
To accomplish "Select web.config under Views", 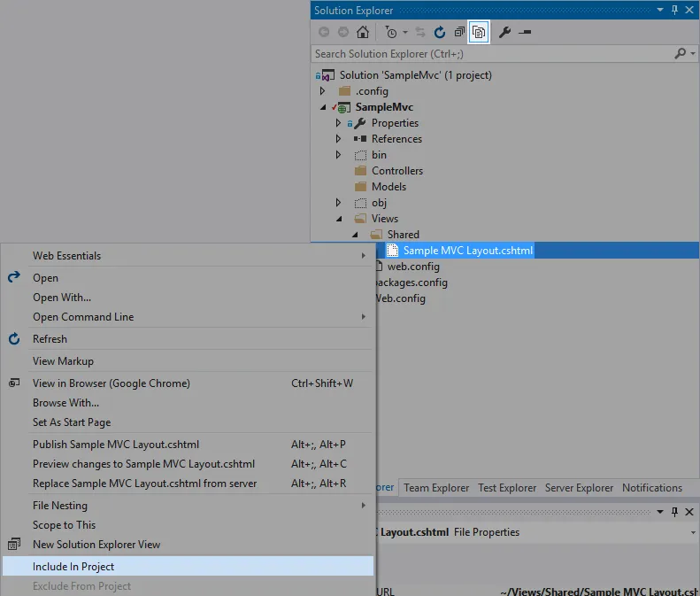I will click(x=413, y=267).
